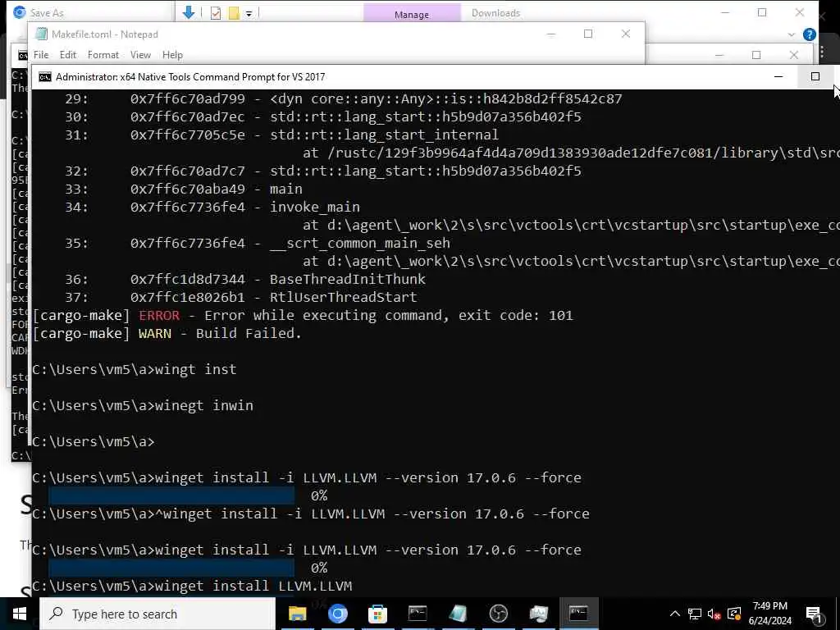This screenshot has height=630, width=840.
Task: Click the Type here to search box
Action: [157, 614]
